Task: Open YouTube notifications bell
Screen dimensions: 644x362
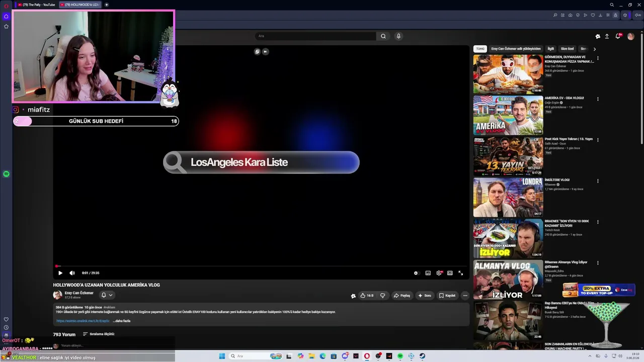Action: [618, 36]
